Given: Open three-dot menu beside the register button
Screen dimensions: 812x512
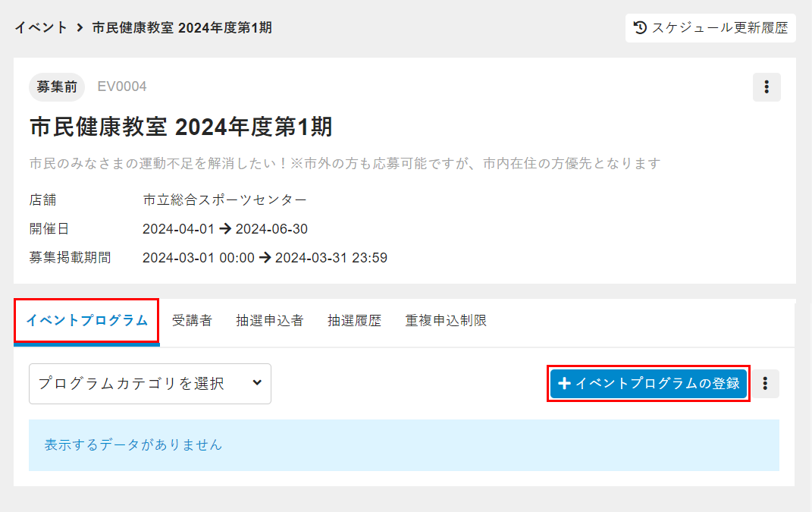Looking at the screenshot, I should [765, 384].
